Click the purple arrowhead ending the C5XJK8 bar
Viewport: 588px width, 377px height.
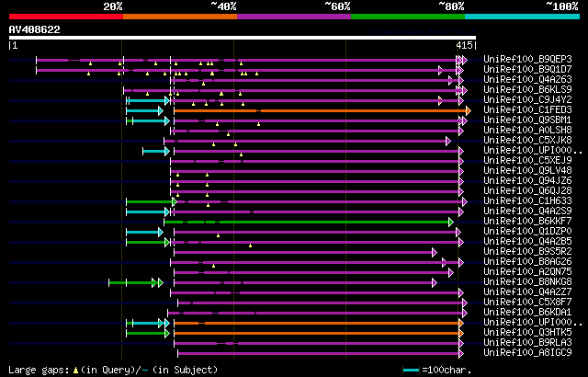(448, 141)
